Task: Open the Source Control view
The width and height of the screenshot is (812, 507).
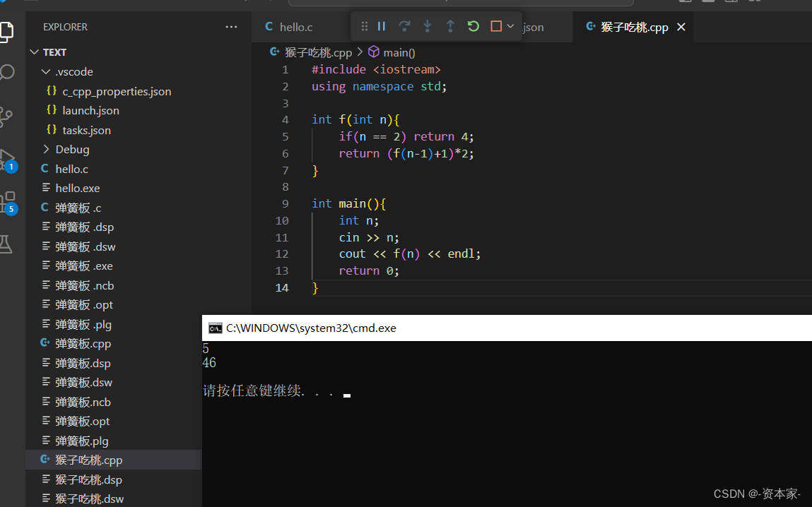Action: (5, 117)
